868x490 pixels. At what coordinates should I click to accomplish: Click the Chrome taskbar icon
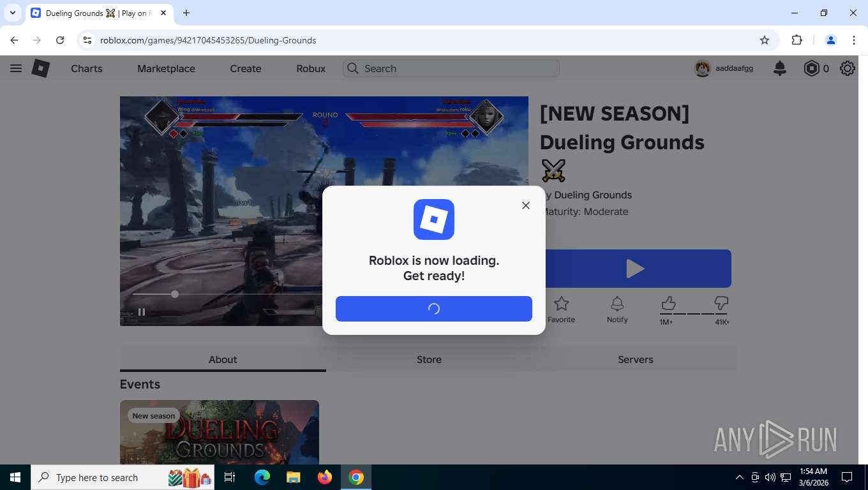(356, 477)
